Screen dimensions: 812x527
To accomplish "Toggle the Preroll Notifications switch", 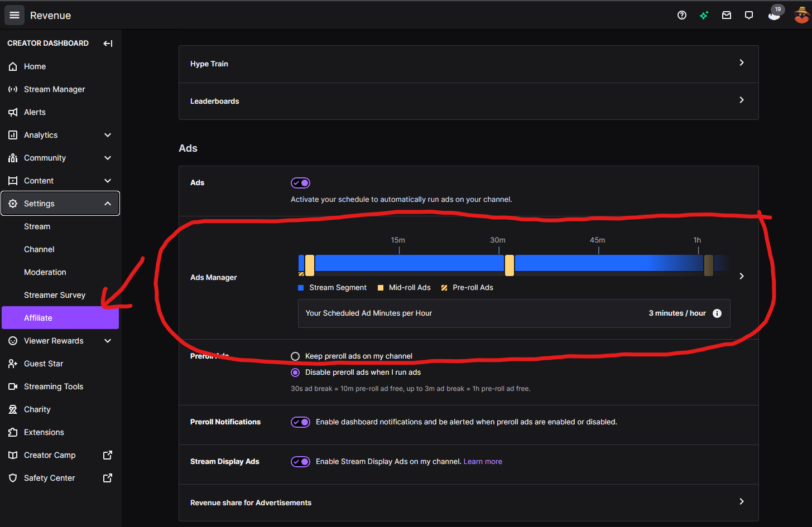I will pos(300,422).
